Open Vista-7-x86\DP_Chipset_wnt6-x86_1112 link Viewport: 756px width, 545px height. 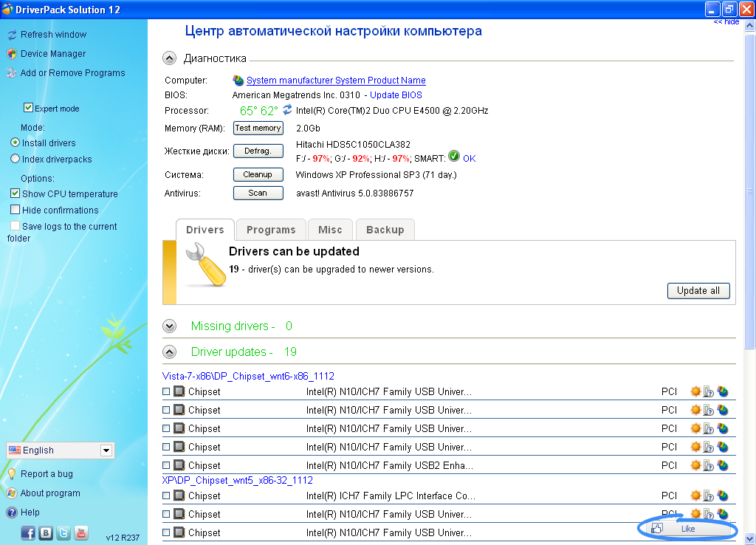(248, 376)
